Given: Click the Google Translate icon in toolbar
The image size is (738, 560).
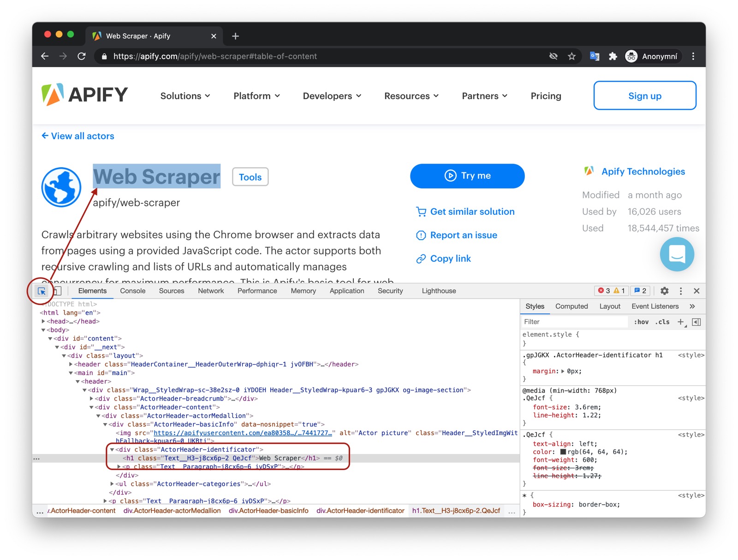Looking at the screenshot, I should tap(595, 56).
